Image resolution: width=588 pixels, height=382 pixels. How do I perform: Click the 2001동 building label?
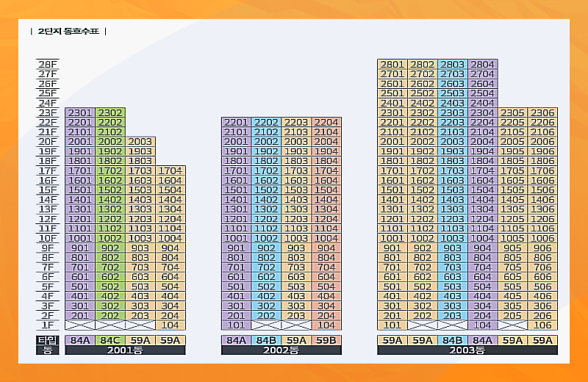tap(125, 350)
